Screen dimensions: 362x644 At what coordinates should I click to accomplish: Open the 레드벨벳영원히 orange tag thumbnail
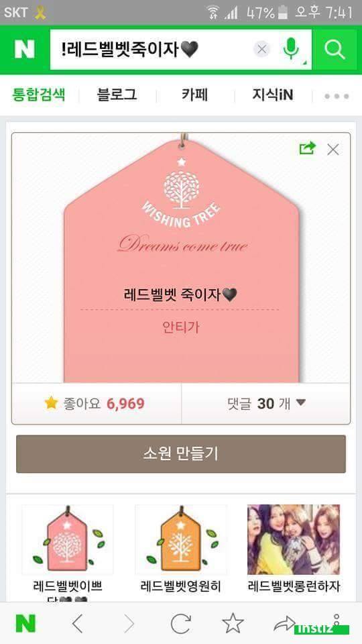pos(180,539)
